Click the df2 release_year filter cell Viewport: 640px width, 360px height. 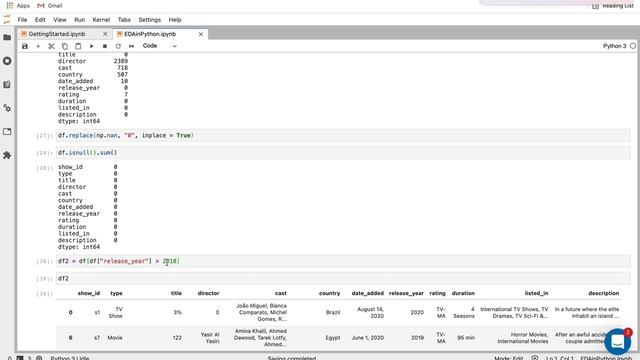pos(343,261)
